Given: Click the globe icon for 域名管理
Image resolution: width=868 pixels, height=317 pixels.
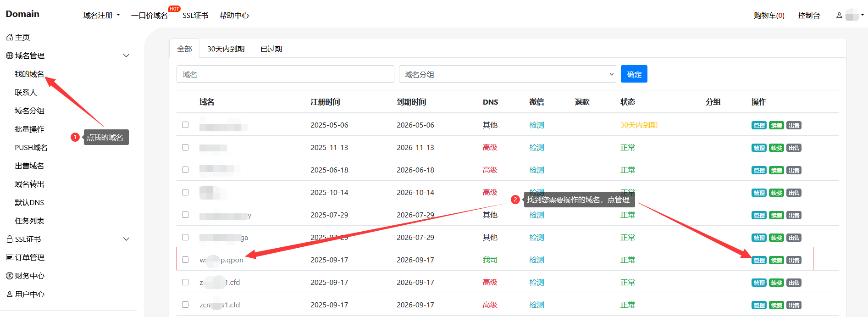Looking at the screenshot, I should (x=9, y=56).
